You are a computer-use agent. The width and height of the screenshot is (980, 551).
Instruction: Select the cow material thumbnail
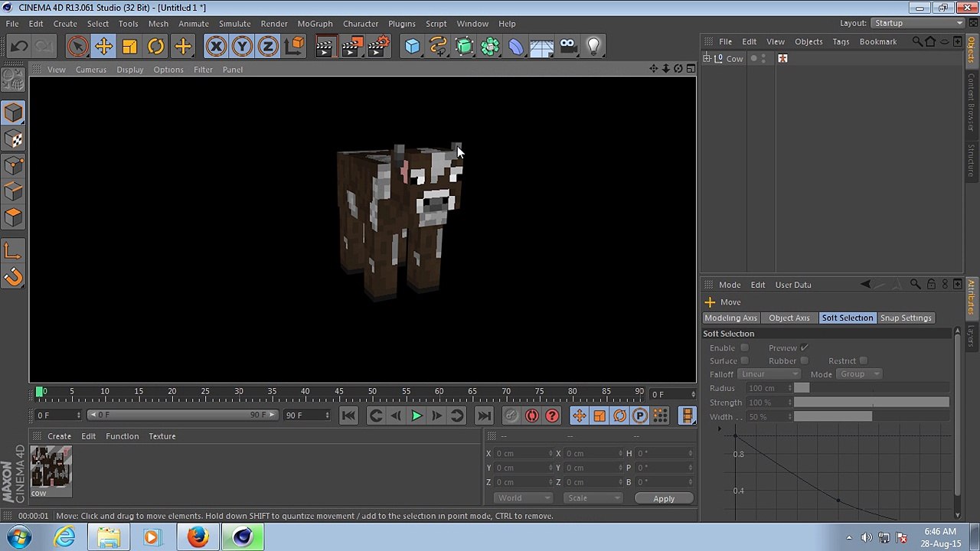point(51,467)
